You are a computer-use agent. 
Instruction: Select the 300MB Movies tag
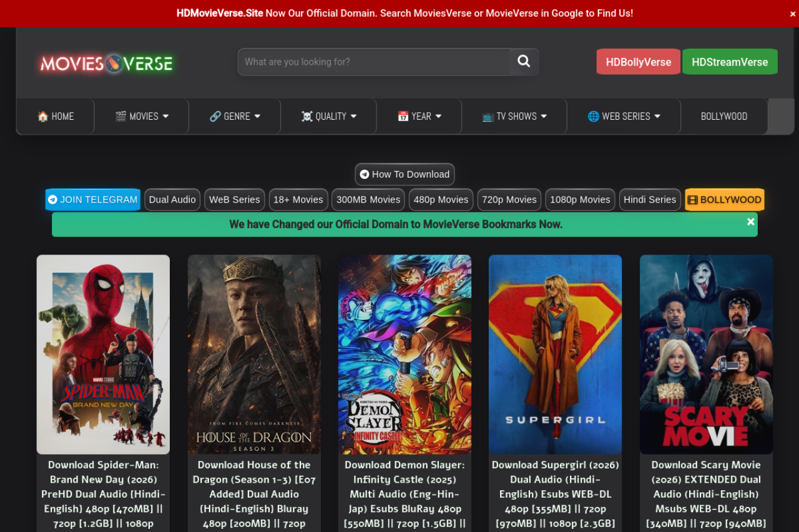tap(368, 200)
